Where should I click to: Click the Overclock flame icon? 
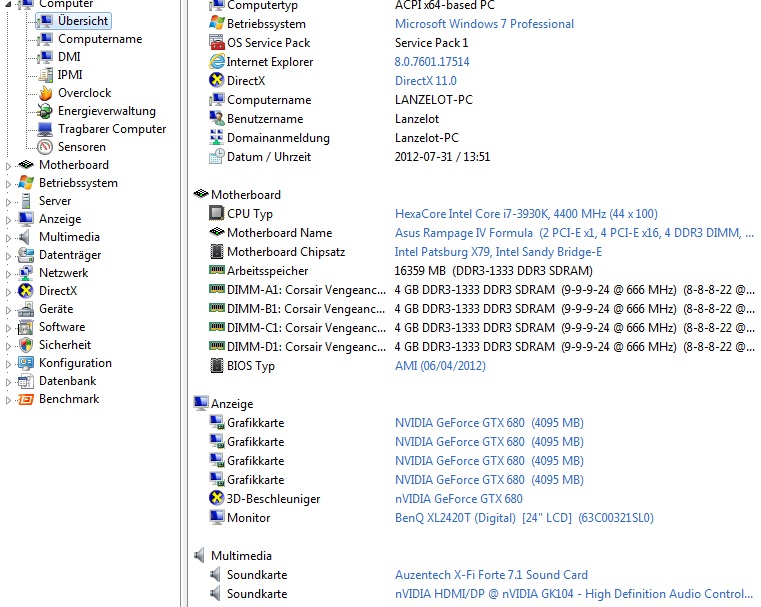click(x=45, y=93)
